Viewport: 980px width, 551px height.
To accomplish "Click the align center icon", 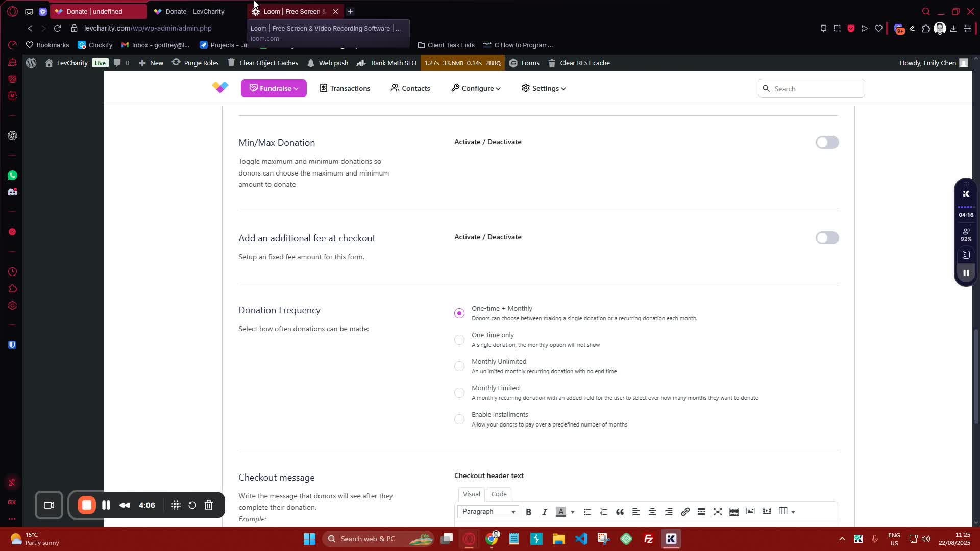I will 652,512.
